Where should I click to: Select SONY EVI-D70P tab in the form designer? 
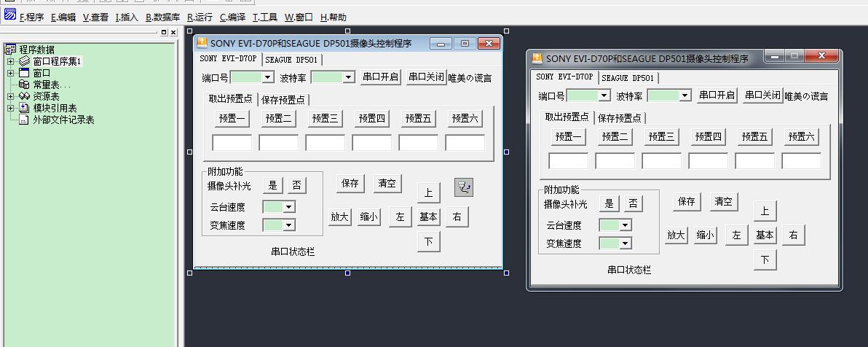(x=228, y=58)
